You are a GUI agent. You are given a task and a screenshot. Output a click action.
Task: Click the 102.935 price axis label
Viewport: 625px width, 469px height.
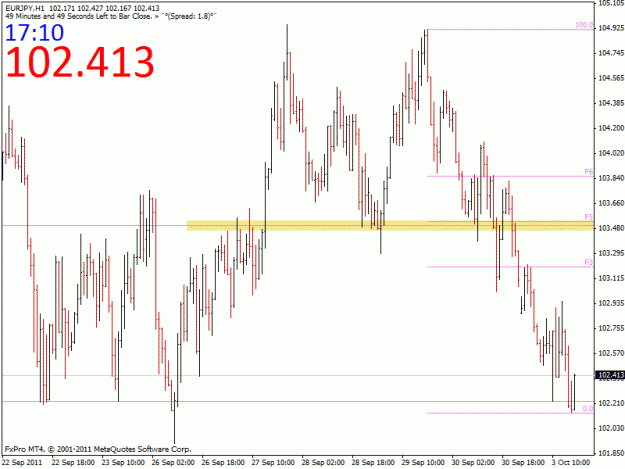(611, 303)
